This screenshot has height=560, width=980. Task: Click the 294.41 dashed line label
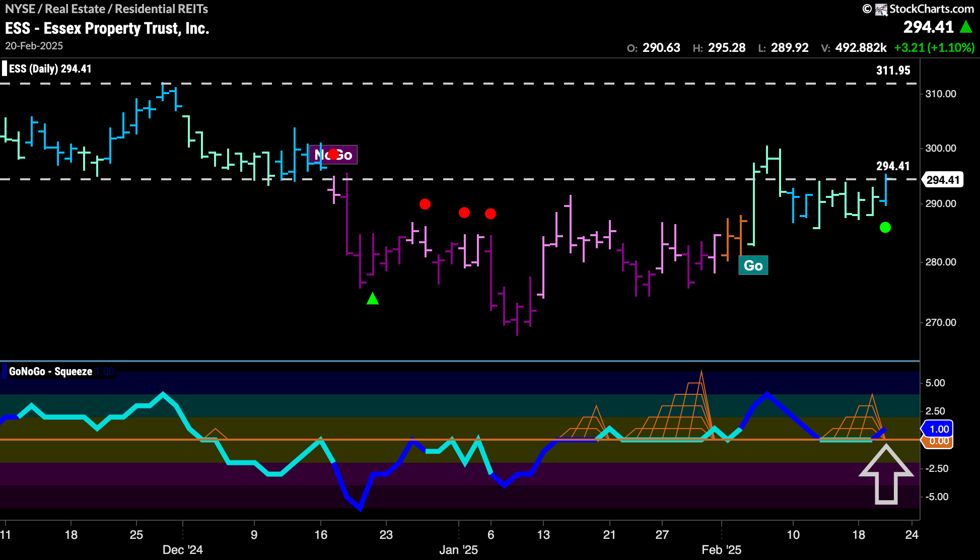[893, 166]
